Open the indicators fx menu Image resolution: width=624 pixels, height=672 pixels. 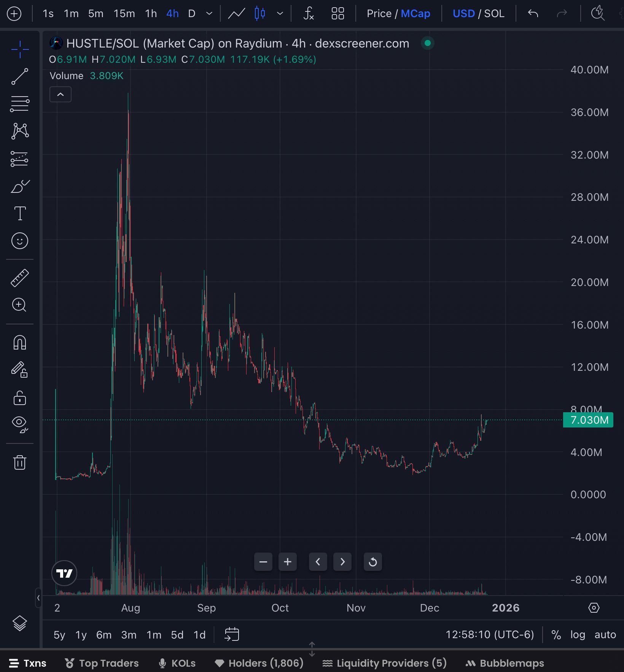tap(309, 14)
